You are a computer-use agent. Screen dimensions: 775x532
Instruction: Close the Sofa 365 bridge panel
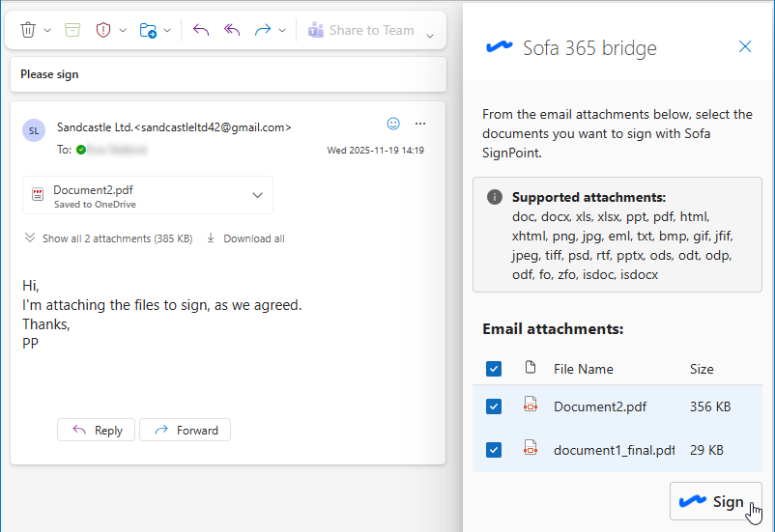[x=744, y=46]
